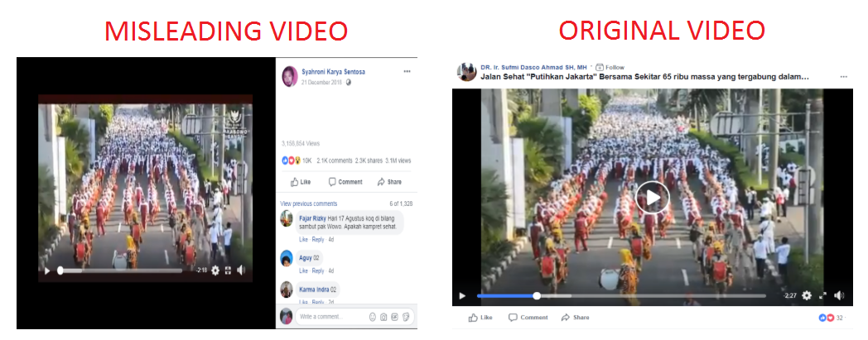
Task: Click the large play button on original video
Action: pos(652,198)
